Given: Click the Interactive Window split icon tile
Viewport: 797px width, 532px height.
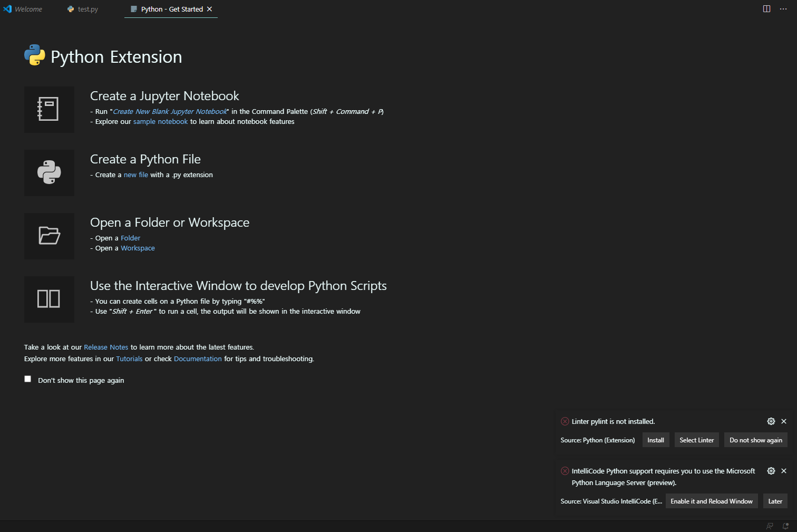Looking at the screenshot, I should [x=49, y=299].
